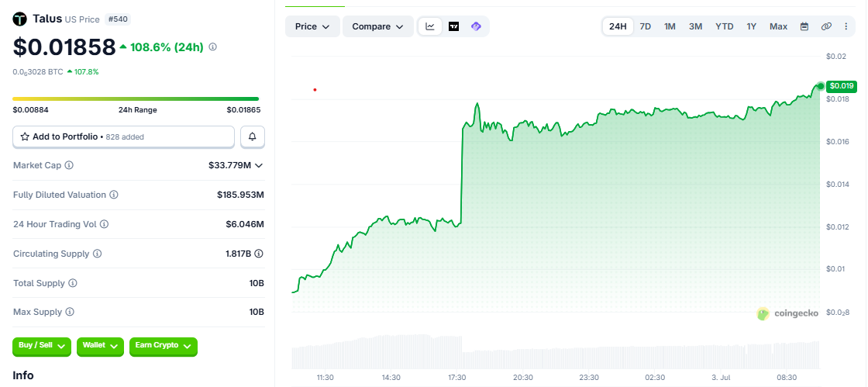The image size is (868, 387).
Task: Click the 0.0₆3028 BTC value
Action: point(38,71)
